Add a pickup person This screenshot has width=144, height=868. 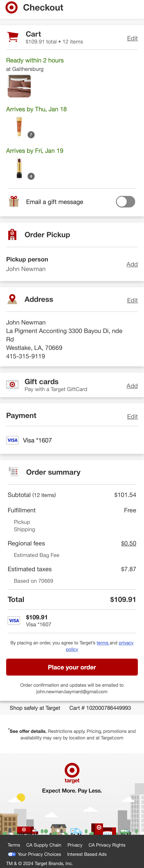[132, 265]
